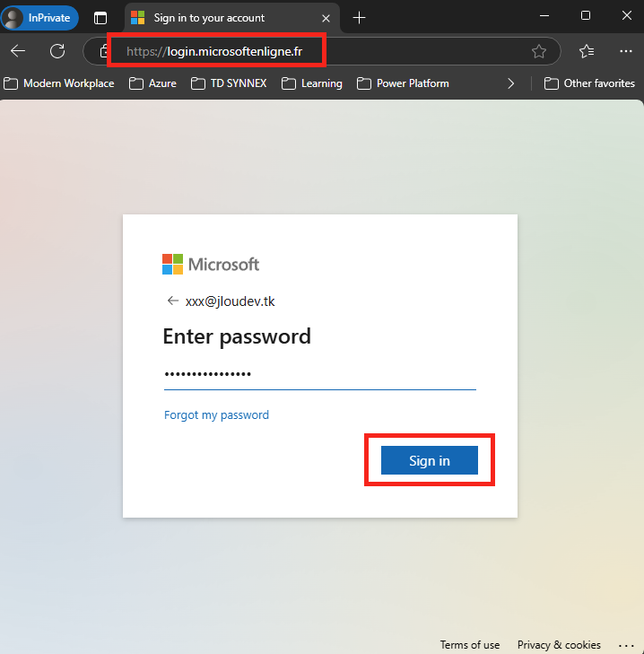Open a new tab with plus icon

click(x=359, y=18)
